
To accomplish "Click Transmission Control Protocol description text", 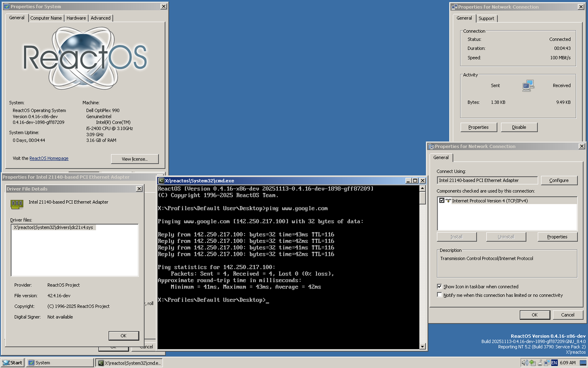I will 487,259.
